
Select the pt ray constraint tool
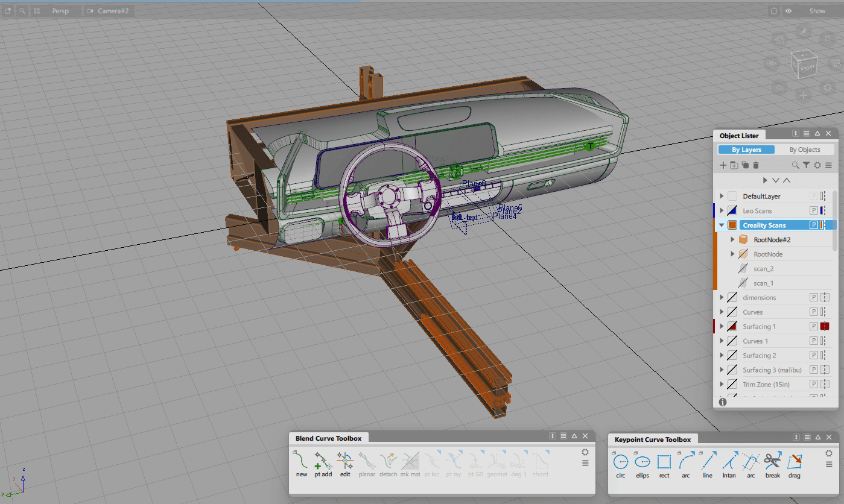click(454, 462)
